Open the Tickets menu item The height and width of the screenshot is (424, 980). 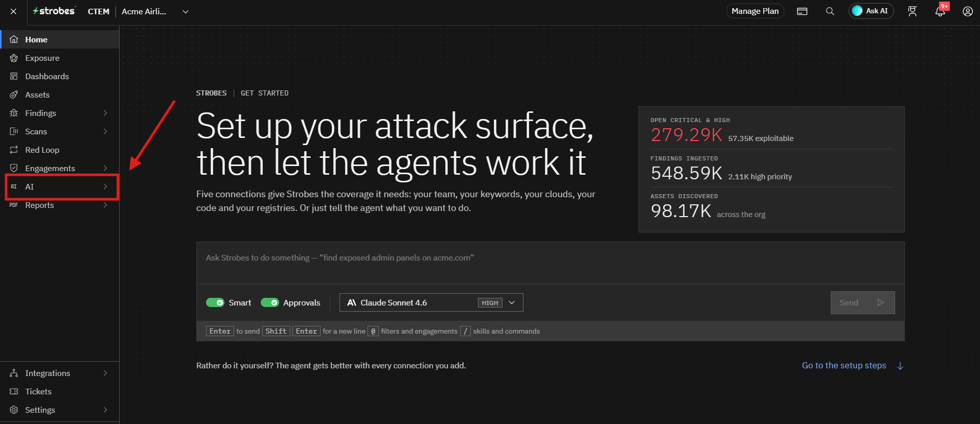(x=59, y=391)
